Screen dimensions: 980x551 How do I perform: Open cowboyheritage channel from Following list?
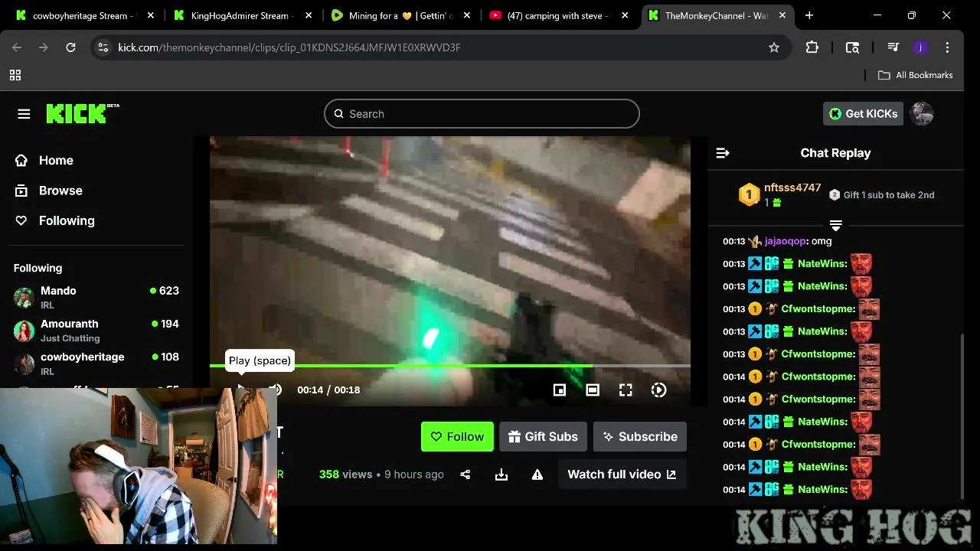pos(96,363)
